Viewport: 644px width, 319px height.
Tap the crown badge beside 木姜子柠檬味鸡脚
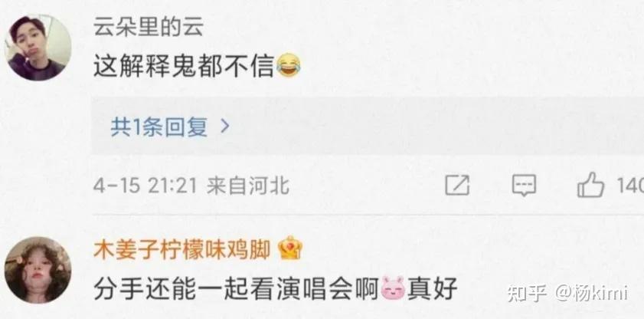click(290, 248)
